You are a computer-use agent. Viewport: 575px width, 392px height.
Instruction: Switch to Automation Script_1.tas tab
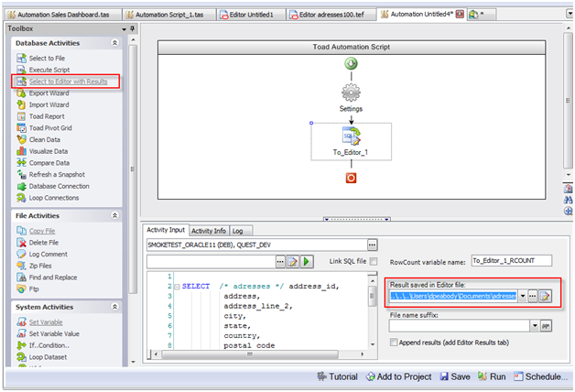[x=169, y=15]
